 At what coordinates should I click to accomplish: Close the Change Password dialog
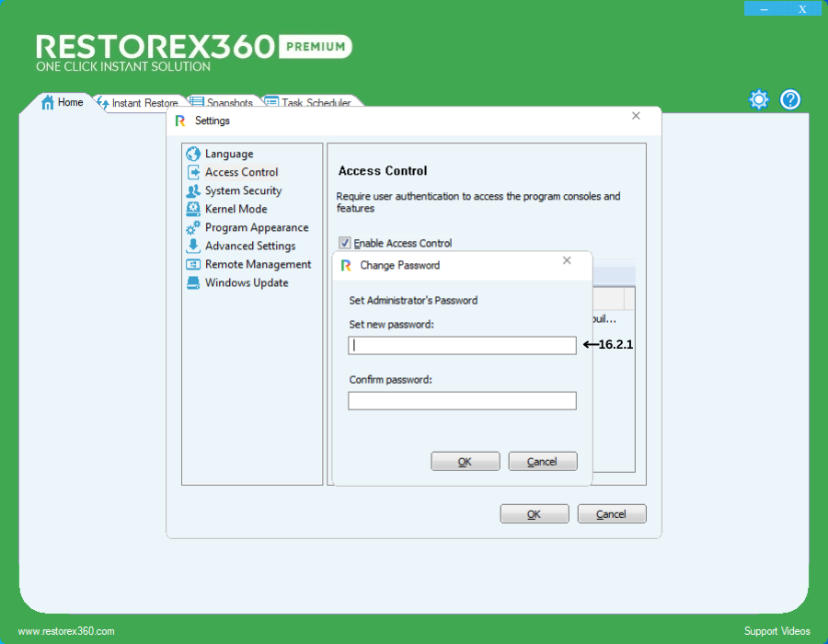(x=567, y=261)
